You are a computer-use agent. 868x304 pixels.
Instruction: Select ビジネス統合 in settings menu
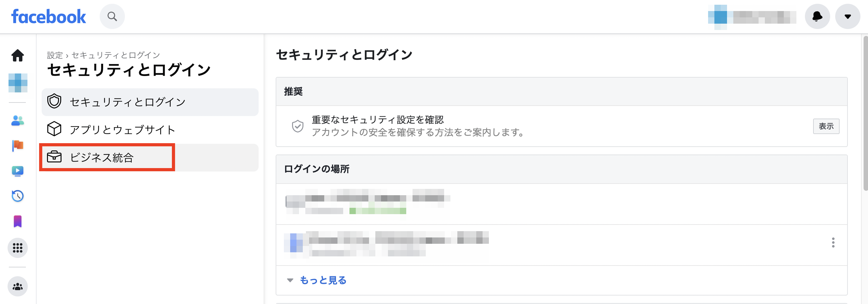pyautogui.click(x=102, y=157)
